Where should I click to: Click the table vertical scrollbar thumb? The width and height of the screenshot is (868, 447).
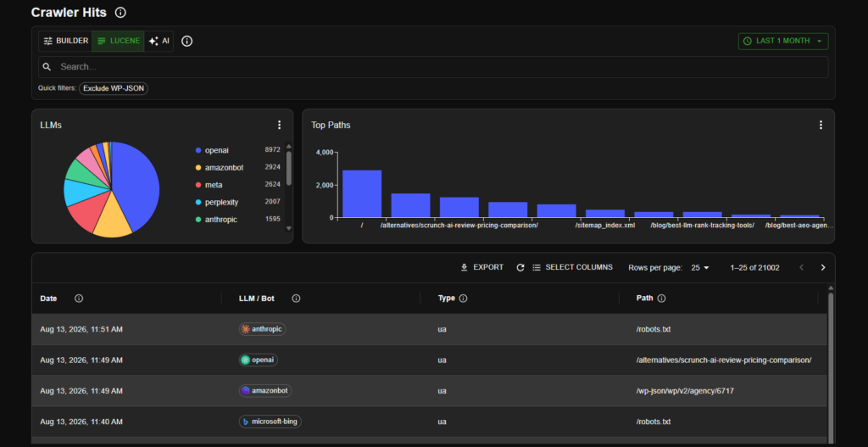tap(831, 368)
